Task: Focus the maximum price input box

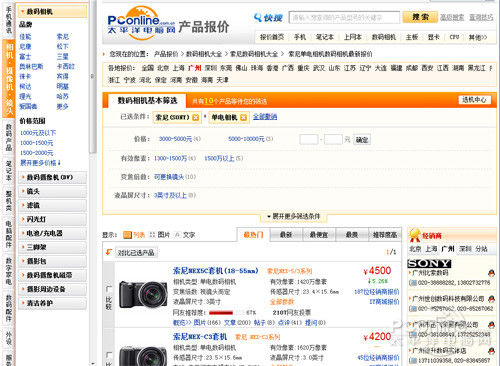Action: 333,140
